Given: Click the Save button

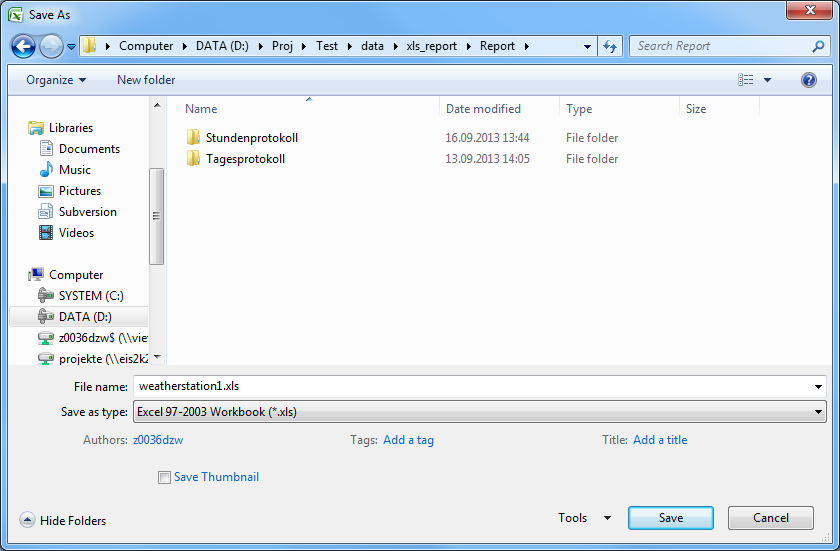Looking at the screenshot, I should point(671,518).
